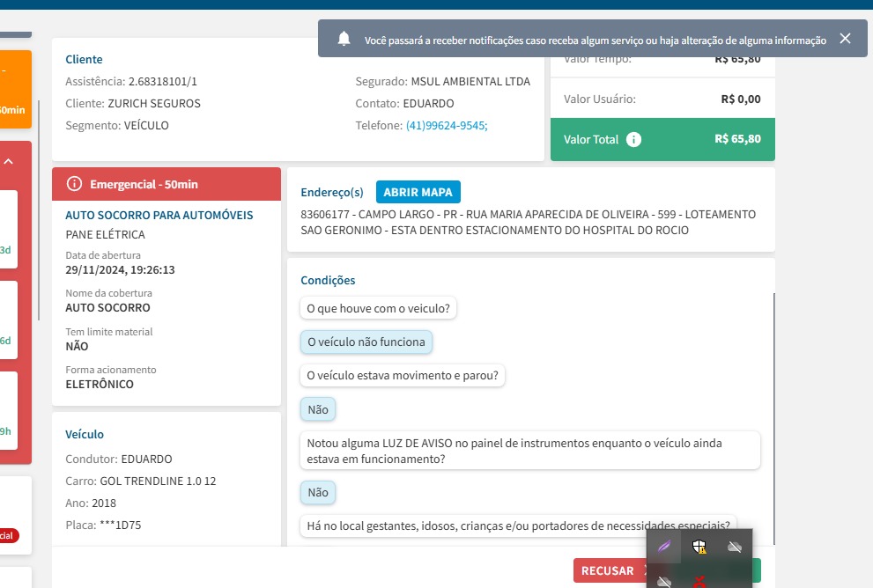
Task: Open the map with ABRIR MAPA
Action: point(418,192)
